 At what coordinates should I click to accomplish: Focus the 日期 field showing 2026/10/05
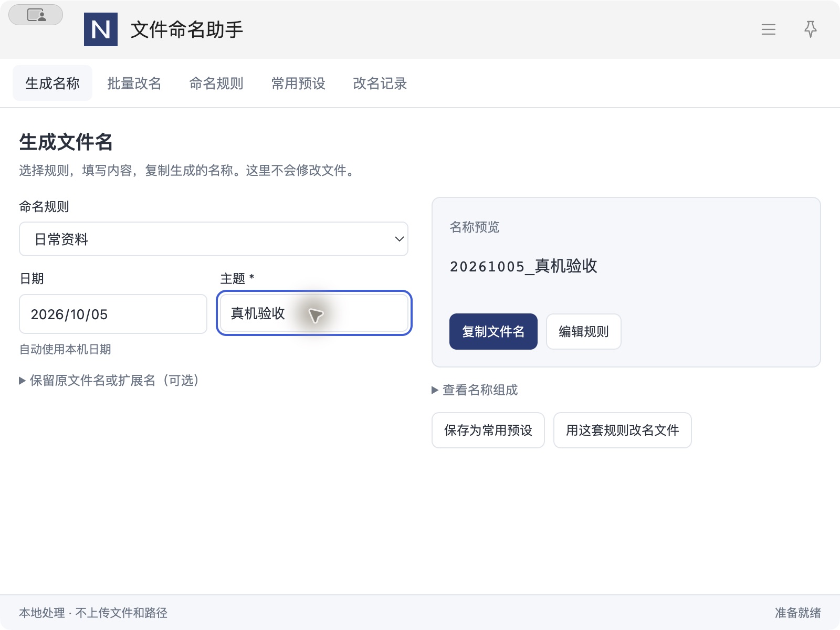tap(113, 314)
